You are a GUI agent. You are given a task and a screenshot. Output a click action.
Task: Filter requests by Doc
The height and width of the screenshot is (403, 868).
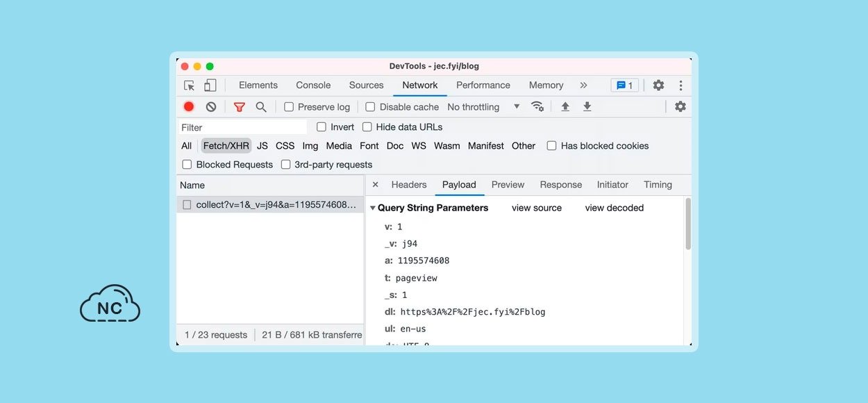[395, 146]
